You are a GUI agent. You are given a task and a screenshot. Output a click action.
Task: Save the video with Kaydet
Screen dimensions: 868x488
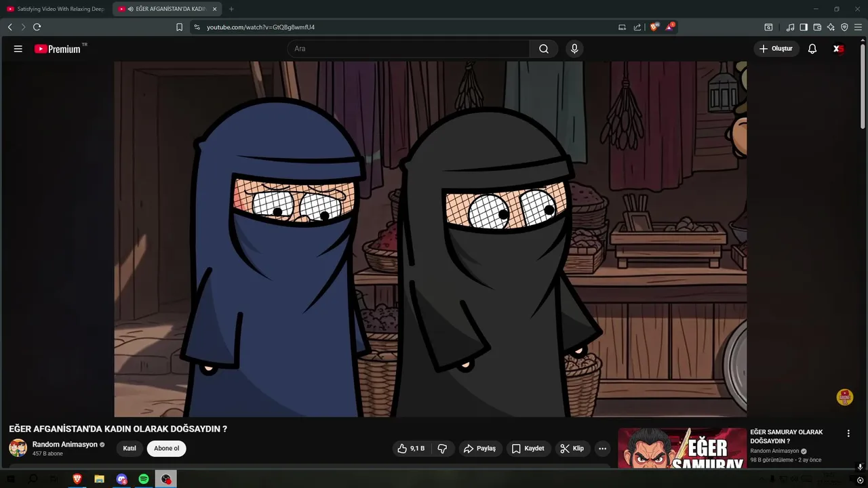click(x=528, y=448)
